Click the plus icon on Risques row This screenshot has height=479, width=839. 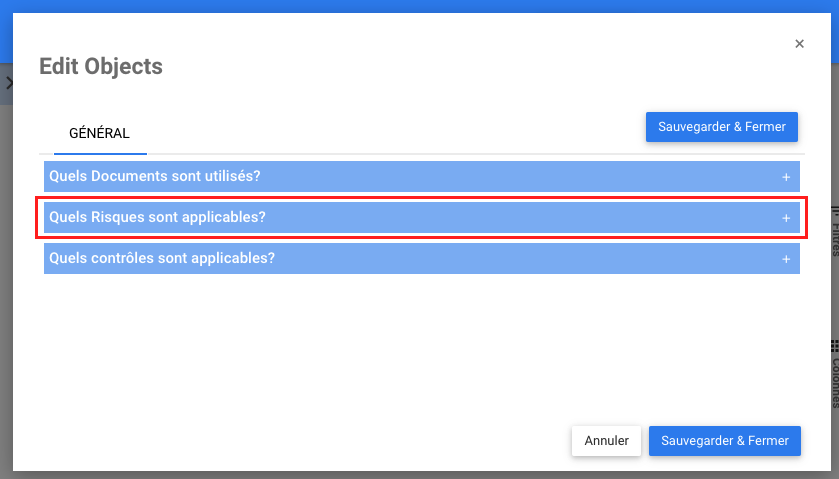[x=786, y=218]
